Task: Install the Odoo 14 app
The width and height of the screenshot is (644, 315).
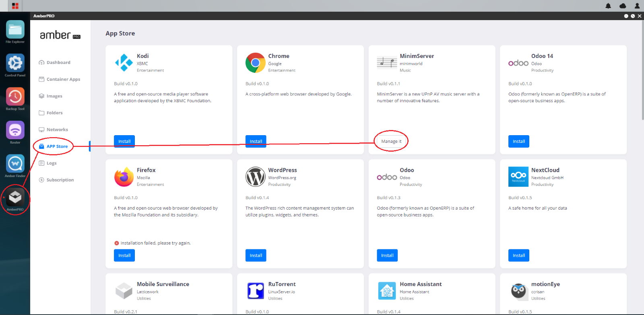Action: [519, 141]
